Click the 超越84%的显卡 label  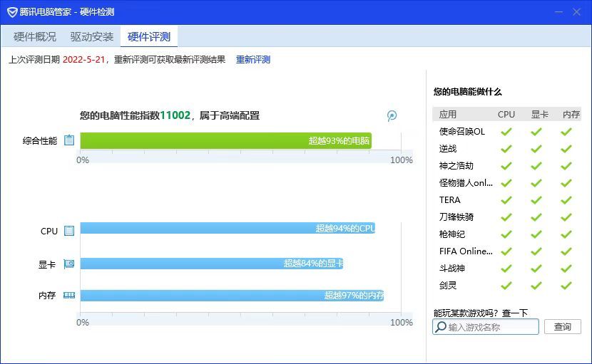313,264
